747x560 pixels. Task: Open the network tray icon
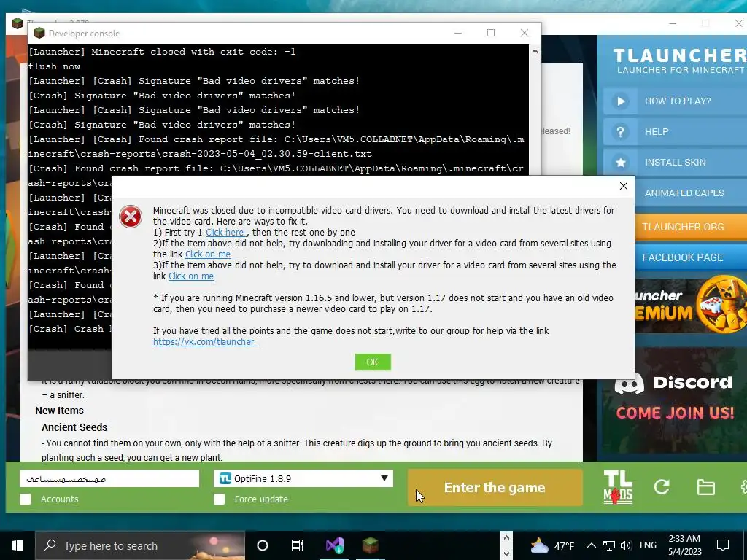(609, 545)
